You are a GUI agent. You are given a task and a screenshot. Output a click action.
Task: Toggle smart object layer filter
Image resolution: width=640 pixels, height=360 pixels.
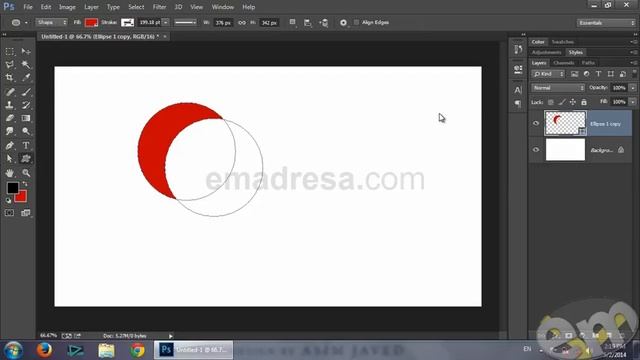pos(622,74)
